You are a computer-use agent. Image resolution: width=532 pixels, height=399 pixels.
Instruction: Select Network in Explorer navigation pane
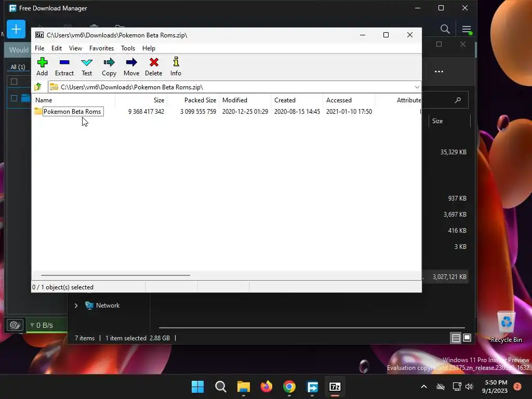pos(108,305)
